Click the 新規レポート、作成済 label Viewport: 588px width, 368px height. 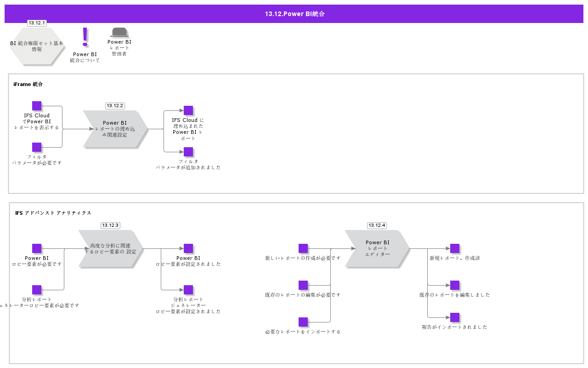click(455, 258)
